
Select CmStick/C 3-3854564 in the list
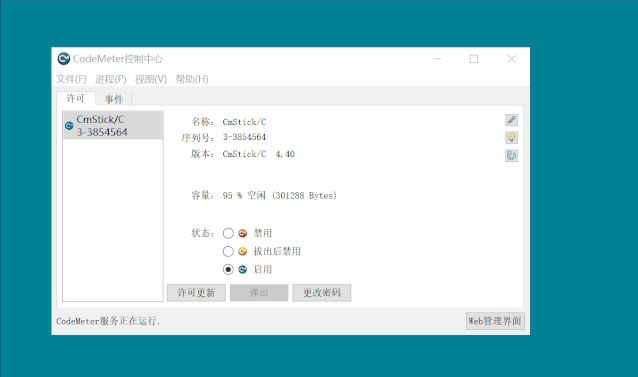tap(113, 126)
